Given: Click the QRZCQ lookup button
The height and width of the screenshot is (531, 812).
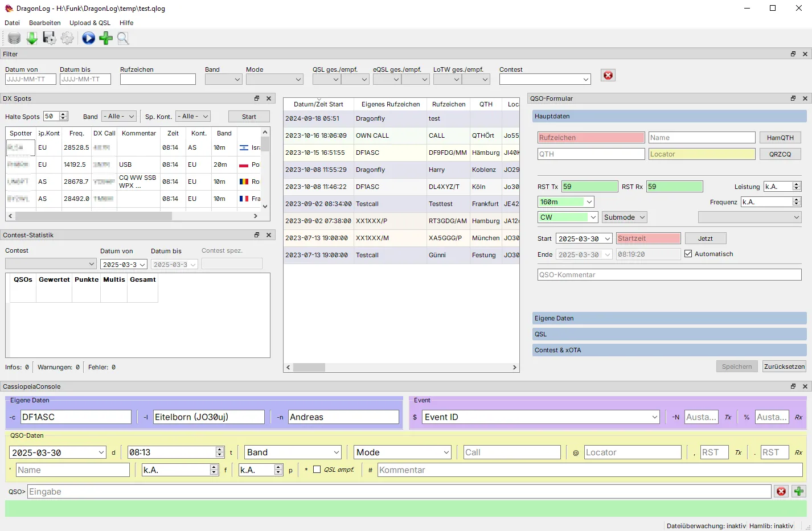Looking at the screenshot, I should click(780, 154).
